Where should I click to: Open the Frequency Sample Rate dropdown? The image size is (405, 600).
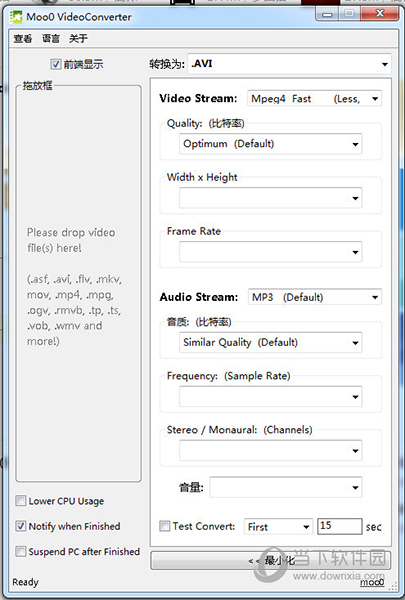tap(271, 396)
